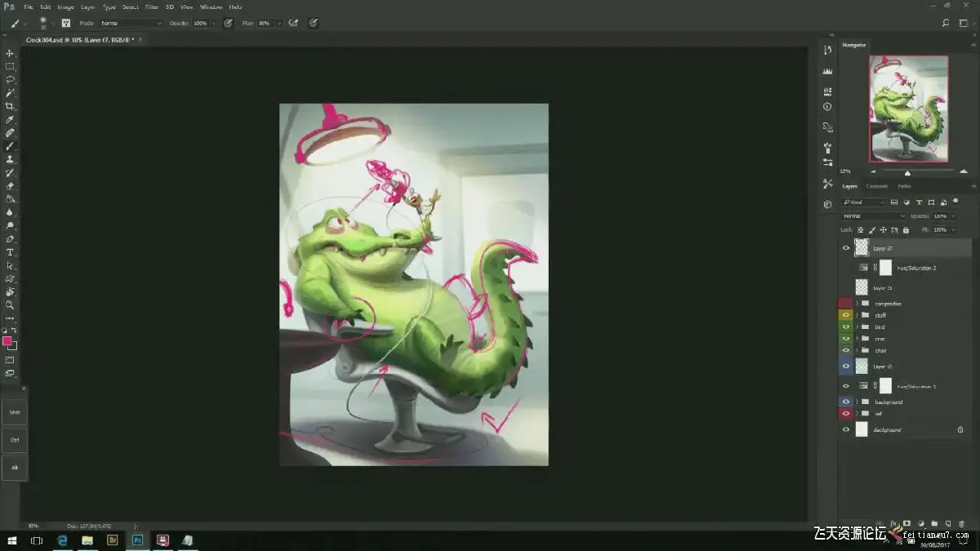Image resolution: width=980 pixels, height=551 pixels.
Task: Hide the Background layer eye
Action: coord(846,429)
